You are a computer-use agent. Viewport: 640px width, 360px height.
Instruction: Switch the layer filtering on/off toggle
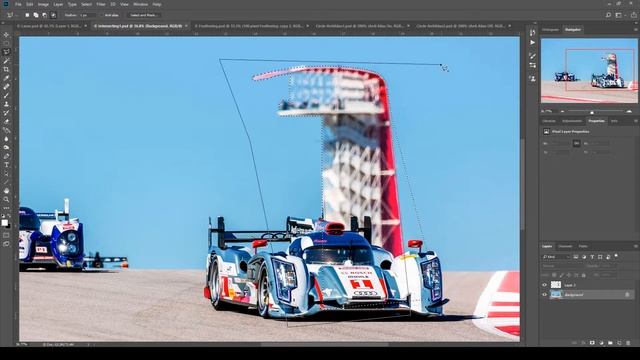(x=616, y=256)
